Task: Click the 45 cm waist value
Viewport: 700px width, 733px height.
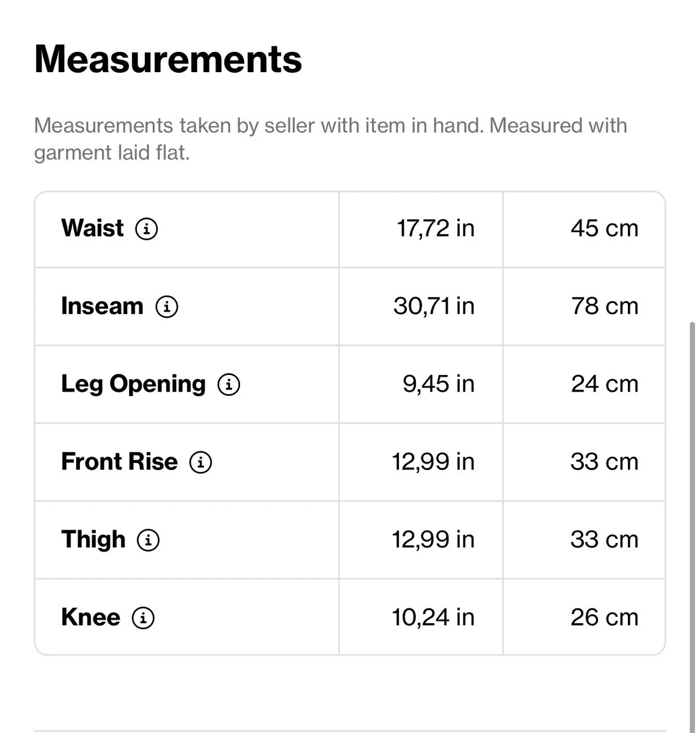Action: tap(605, 228)
